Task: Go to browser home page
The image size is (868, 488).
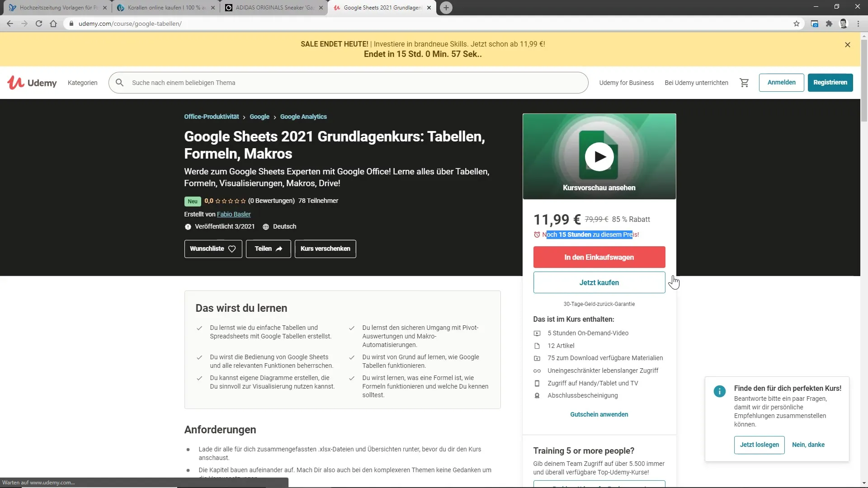Action: click(53, 23)
